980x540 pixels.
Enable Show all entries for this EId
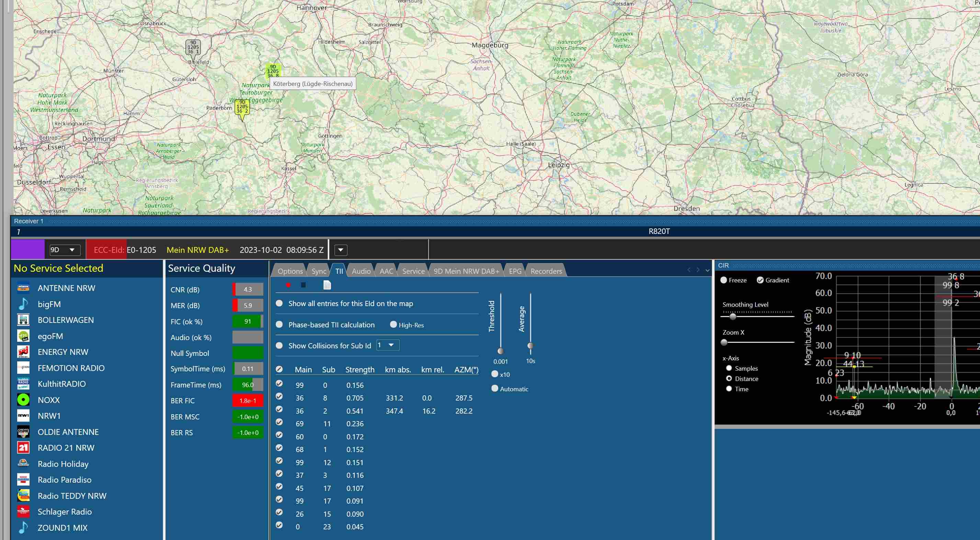279,303
